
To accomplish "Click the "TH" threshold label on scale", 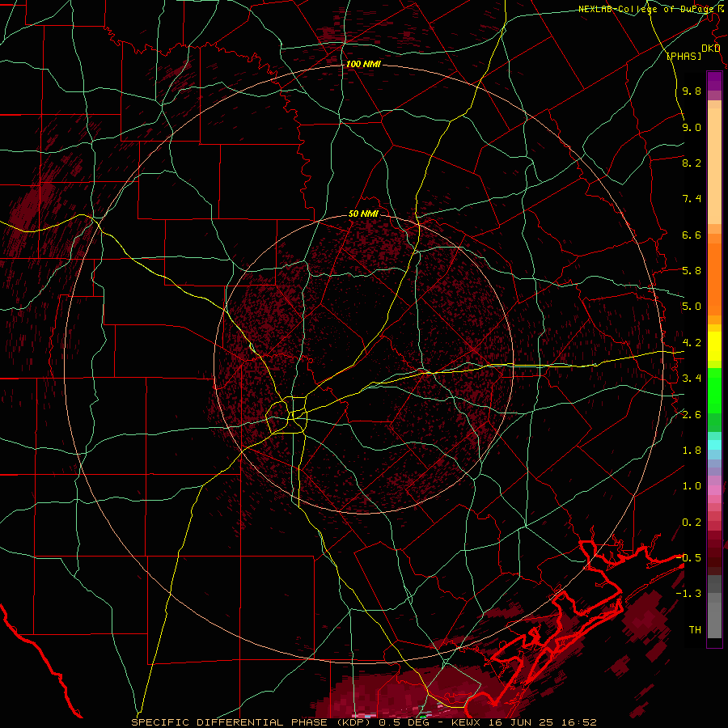I will (x=695, y=630).
